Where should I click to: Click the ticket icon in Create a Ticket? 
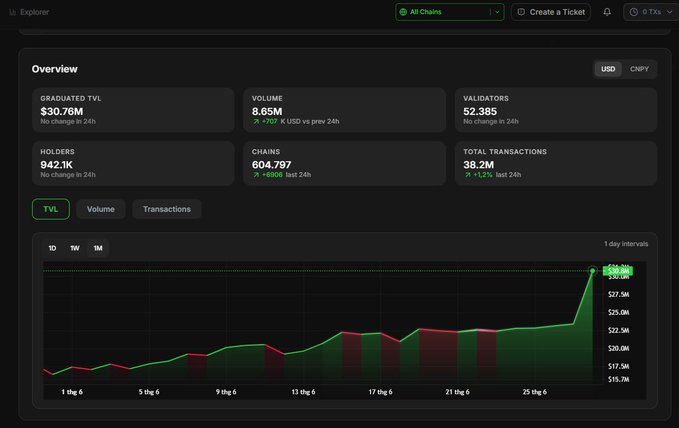point(521,12)
